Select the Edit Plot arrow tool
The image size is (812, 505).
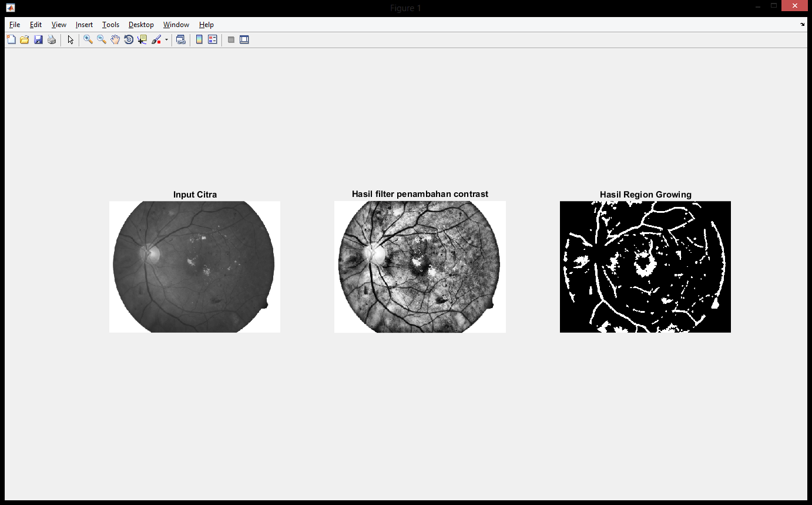click(71, 40)
